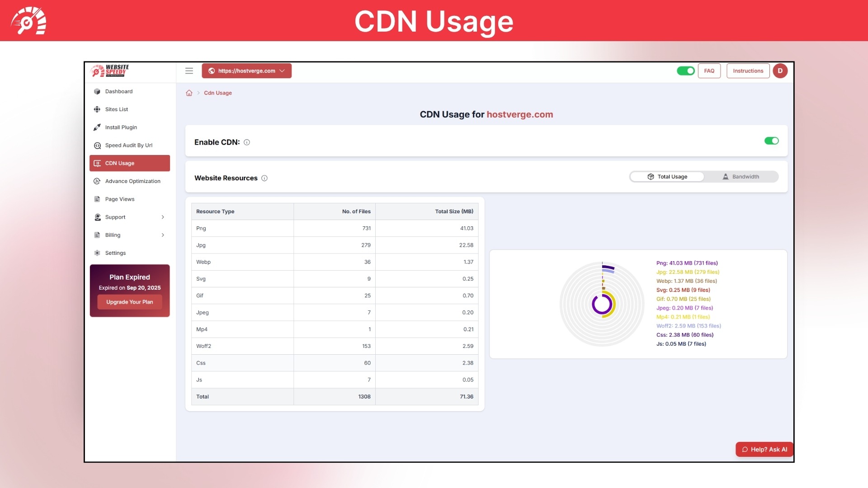
Task: Open Settings from the sidebar
Action: click(115, 253)
